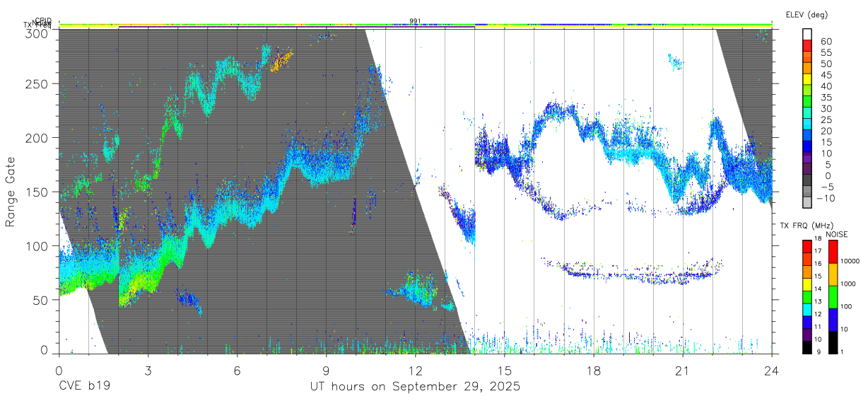
Task: Pick the green noise swatch between 100 and 1000
Action: pos(833,297)
